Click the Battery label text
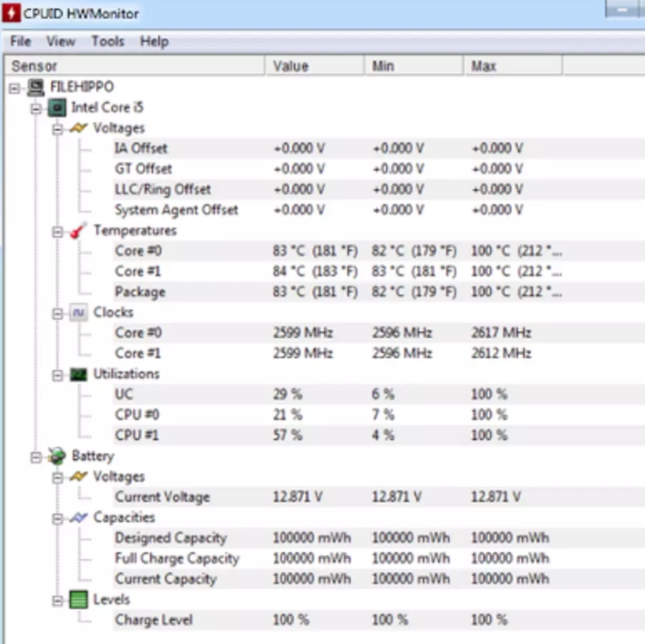 coord(93,456)
